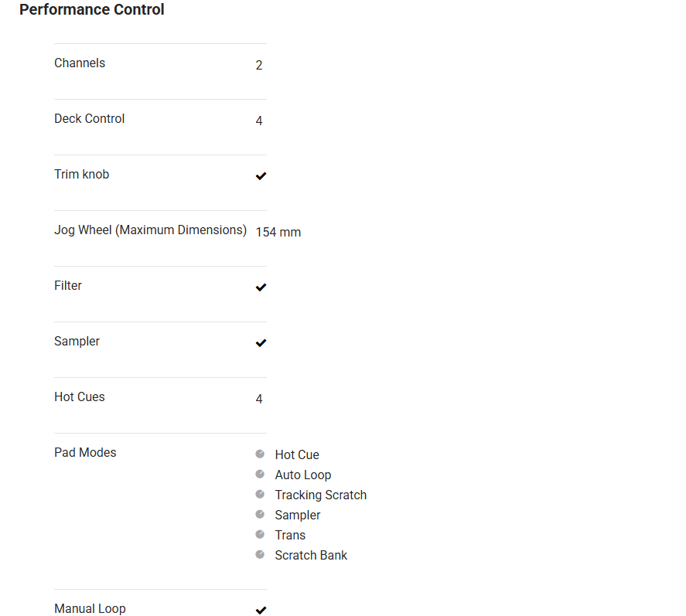Click the bullet beside Tracking Scratch
The image size is (686, 616).
(x=260, y=495)
